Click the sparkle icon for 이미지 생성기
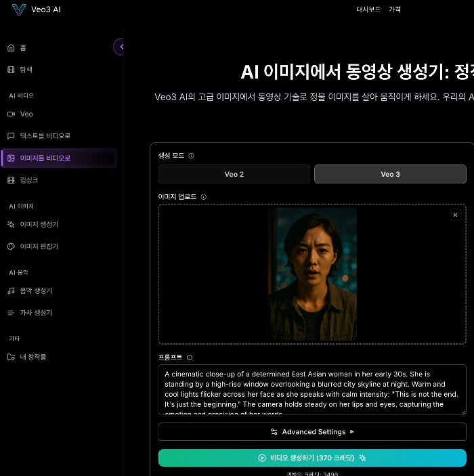This screenshot has height=476, width=474. (x=11, y=224)
